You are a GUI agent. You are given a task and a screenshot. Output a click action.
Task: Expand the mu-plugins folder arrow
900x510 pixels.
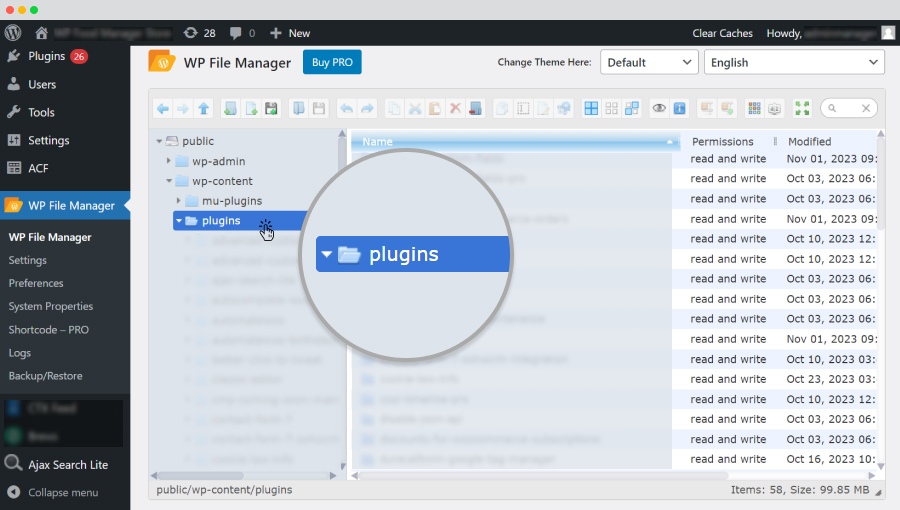179,201
